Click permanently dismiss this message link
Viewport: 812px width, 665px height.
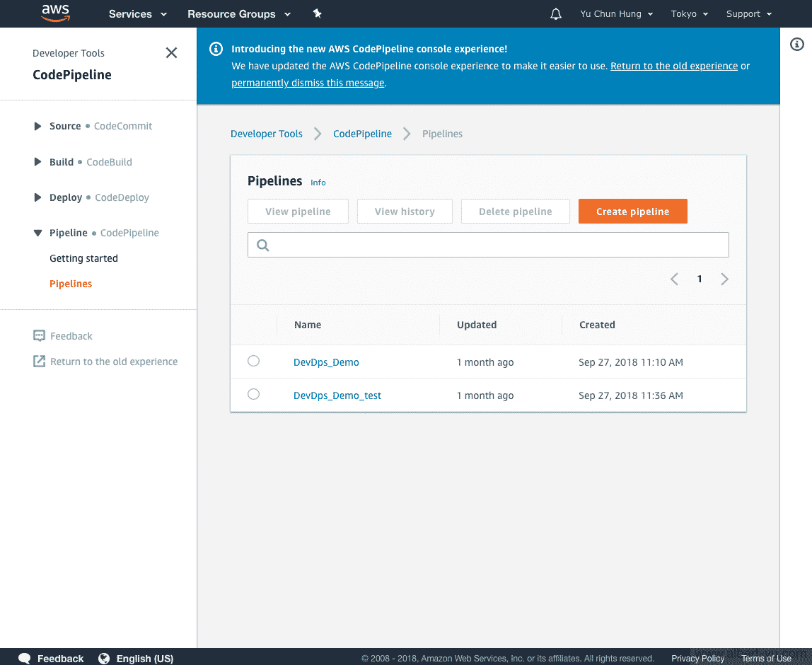[x=308, y=83]
